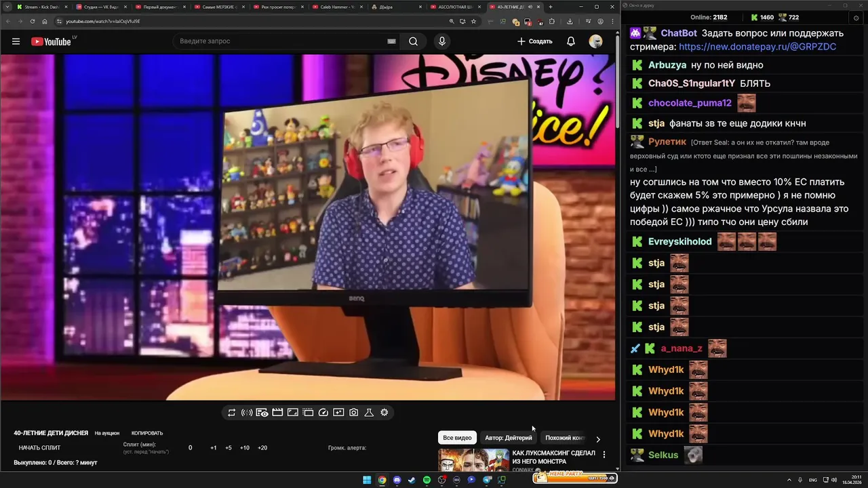The image size is (868, 488).
Task: Open the donatepay.ru link in chat
Action: (x=757, y=47)
